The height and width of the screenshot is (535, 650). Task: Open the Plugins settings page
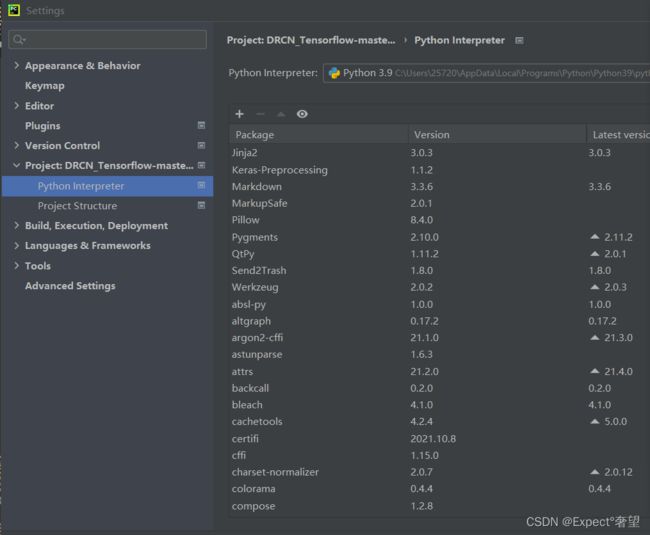tap(43, 126)
